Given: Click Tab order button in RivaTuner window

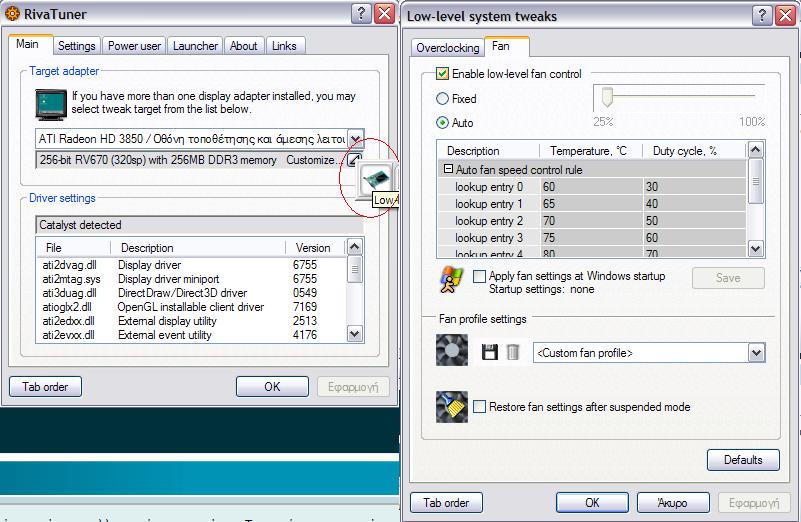Looking at the screenshot, I should click(45, 387).
